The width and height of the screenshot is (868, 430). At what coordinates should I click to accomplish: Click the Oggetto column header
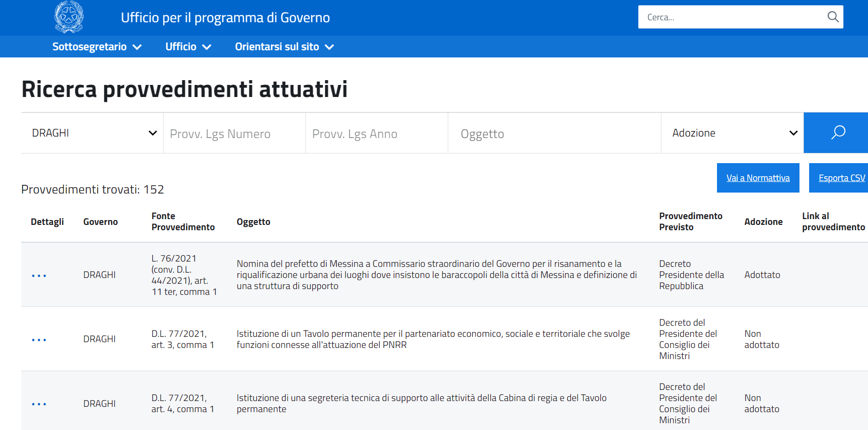click(253, 222)
